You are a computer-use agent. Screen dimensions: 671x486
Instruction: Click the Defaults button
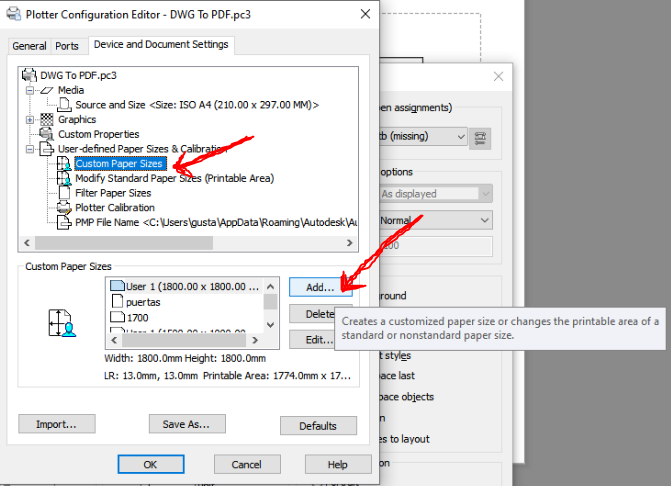tap(318, 426)
